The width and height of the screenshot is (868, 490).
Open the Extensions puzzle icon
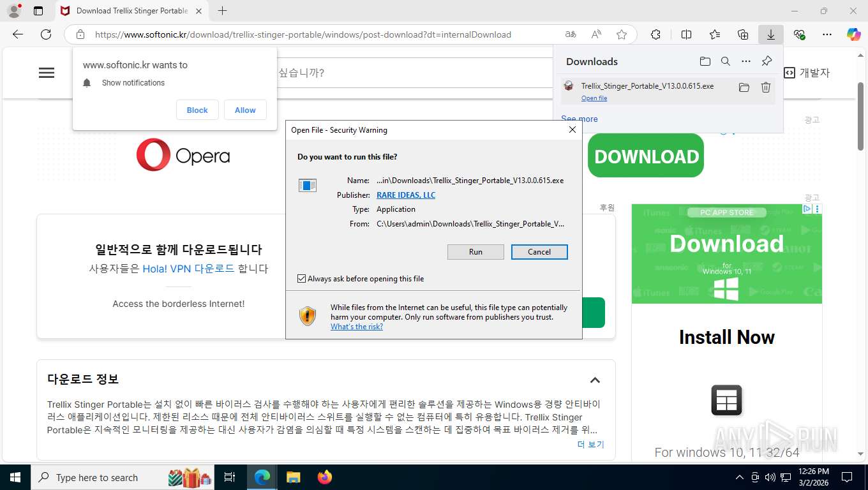(x=655, y=34)
